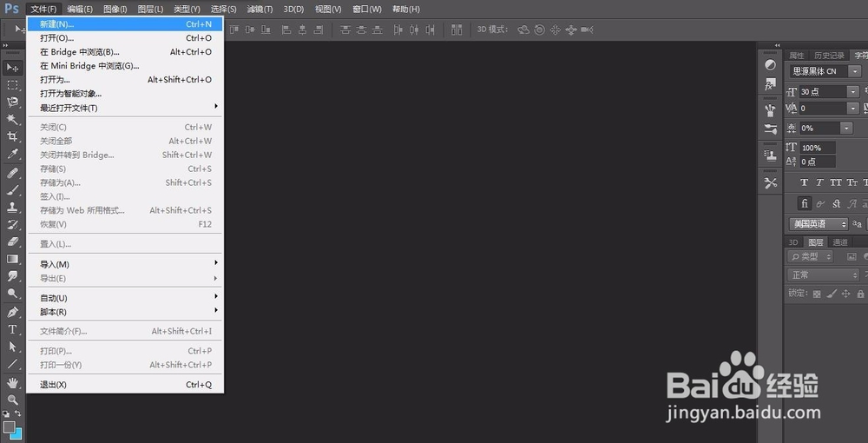
Task: Click the 3D camera zoom icon
Action: (x=588, y=30)
